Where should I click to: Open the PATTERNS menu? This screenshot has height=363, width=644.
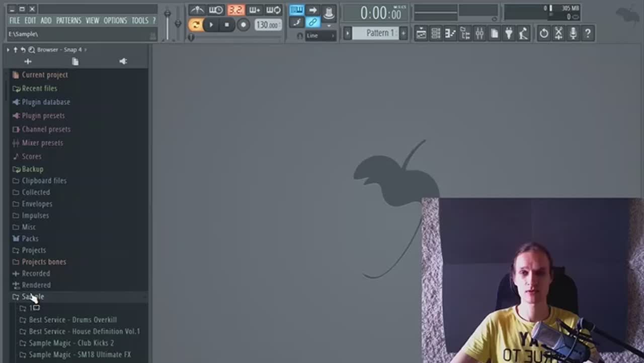pos(68,21)
